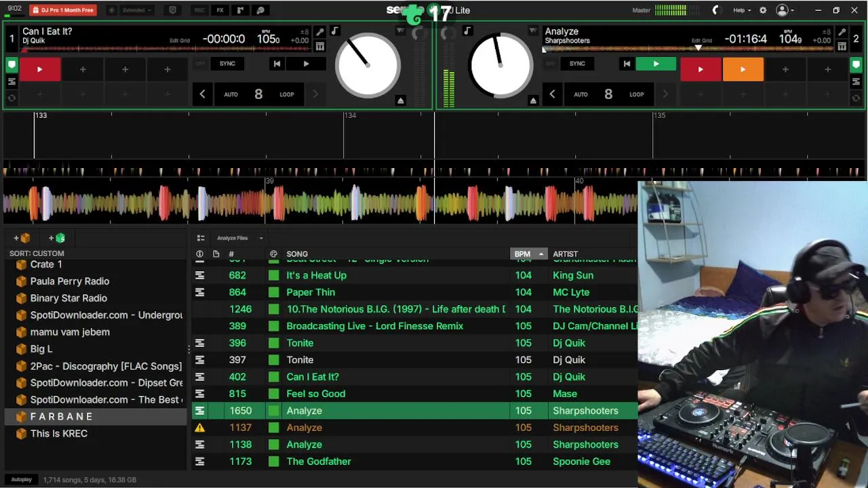
Task: Toggle the light/dark brightness icon
Action: pos(112,10)
